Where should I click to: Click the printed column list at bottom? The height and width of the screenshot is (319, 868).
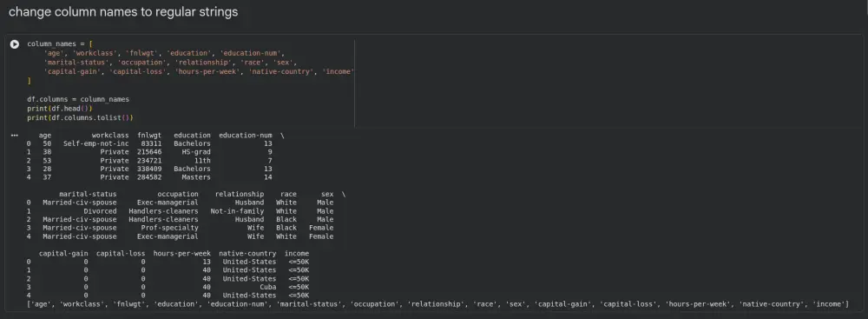pyautogui.click(x=437, y=304)
